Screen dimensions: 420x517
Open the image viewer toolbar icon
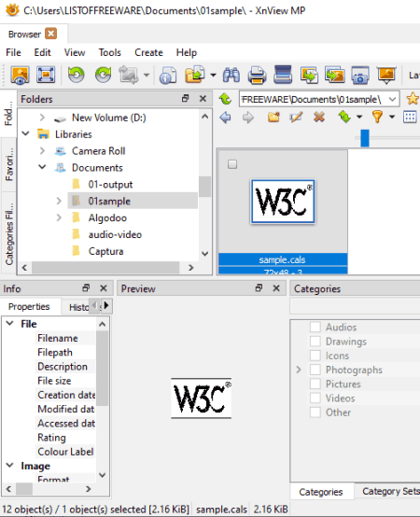point(21,75)
